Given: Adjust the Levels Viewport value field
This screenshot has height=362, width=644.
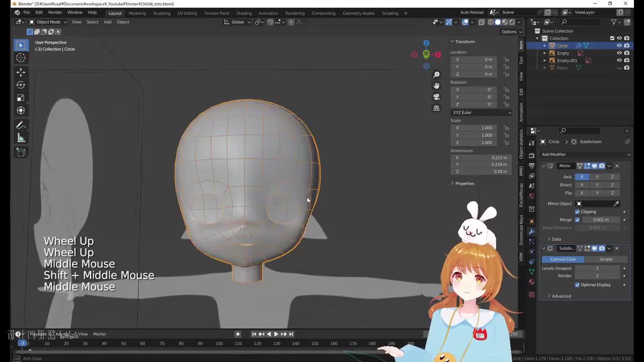Looking at the screenshot, I should click(x=597, y=268).
